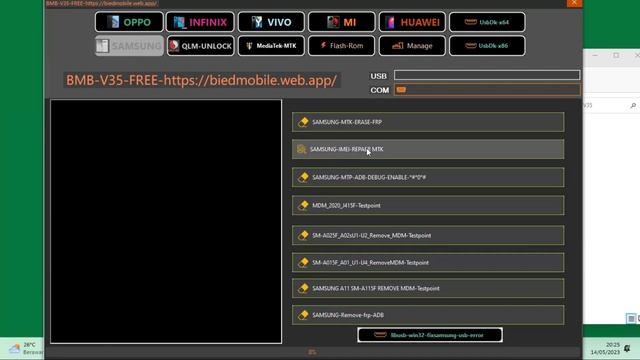Screen dimensions: 640x360
Task: Click the eraser icon on MTP-ADB-DEBUG-ENABLE row
Action: tap(303, 177)
